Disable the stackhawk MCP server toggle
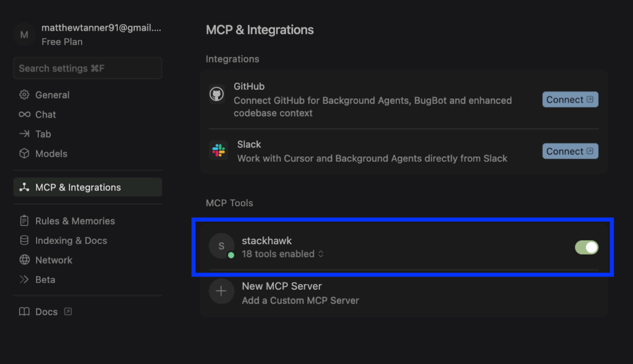The height and width of the screenshot is (364, 633). pos(586,247)
